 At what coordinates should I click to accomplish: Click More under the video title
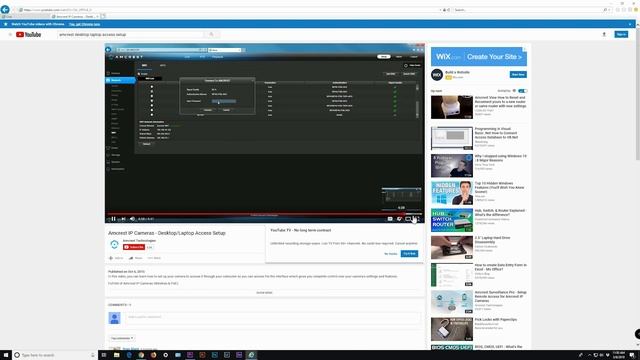click(154, 258)
